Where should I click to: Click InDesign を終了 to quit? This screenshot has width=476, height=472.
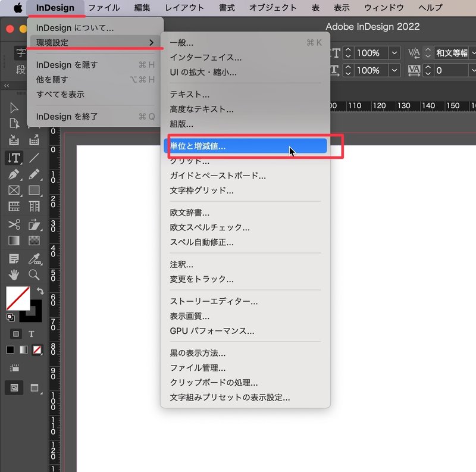coord(95,117)
